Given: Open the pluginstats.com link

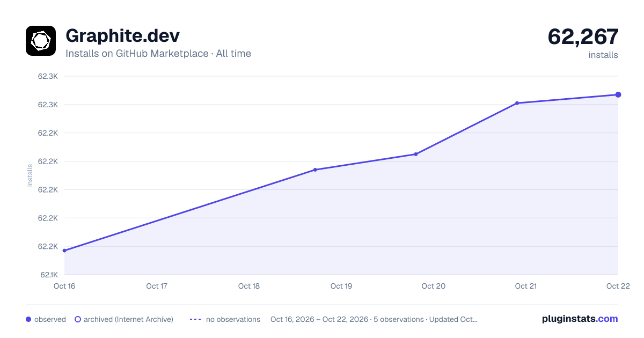Looking at the screenshot, I should pos(580,319).
